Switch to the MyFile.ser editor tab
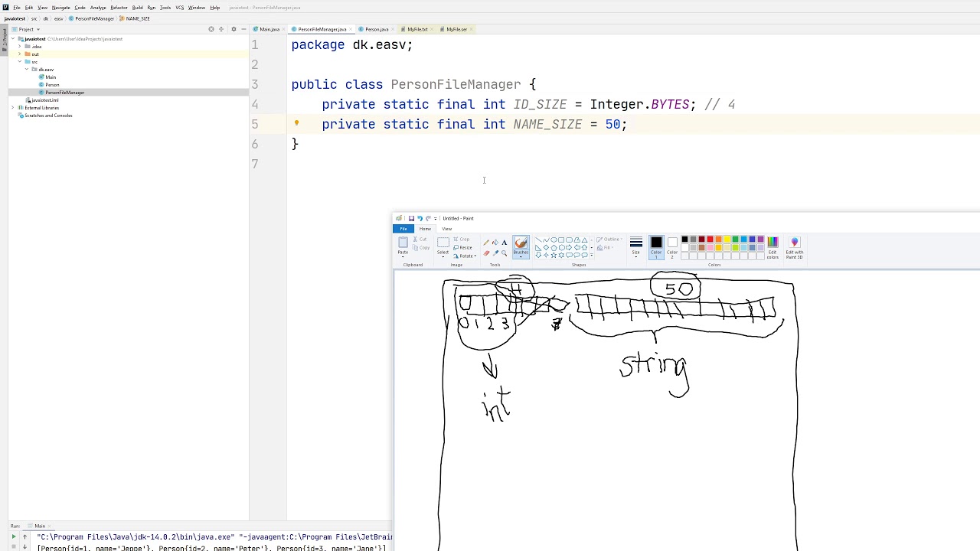 pos(456,29)
